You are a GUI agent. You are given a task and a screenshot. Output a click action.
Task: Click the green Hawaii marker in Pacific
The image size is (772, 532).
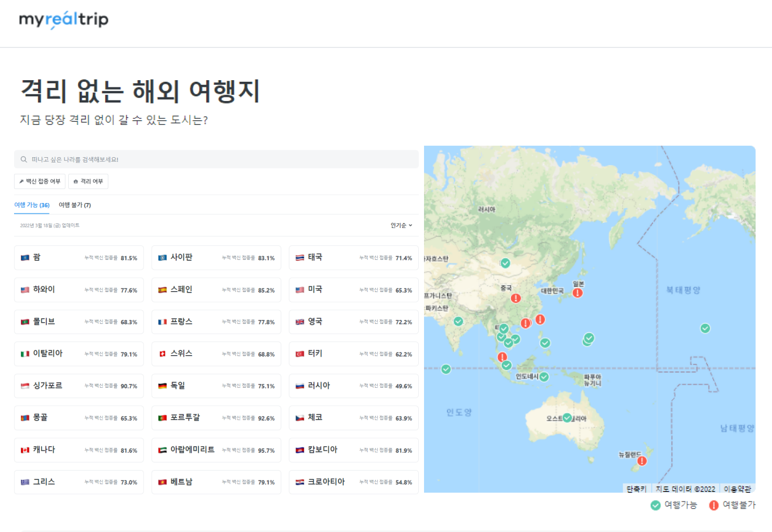tap(705, 328)
